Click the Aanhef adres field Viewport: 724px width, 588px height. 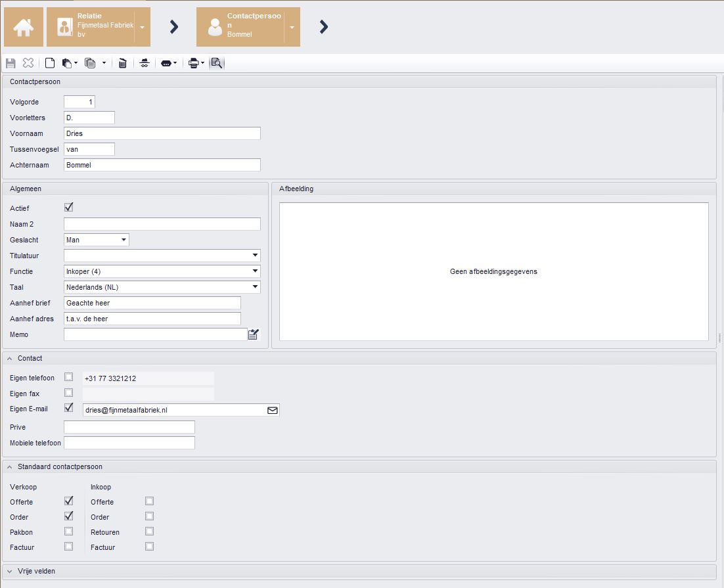(x=152, y=319)
